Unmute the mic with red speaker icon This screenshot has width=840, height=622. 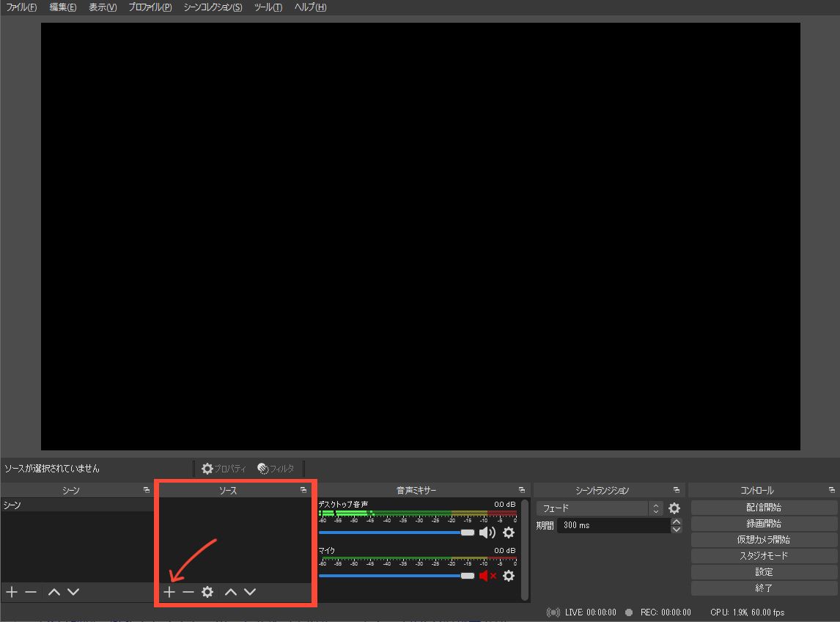click(487, 576)
